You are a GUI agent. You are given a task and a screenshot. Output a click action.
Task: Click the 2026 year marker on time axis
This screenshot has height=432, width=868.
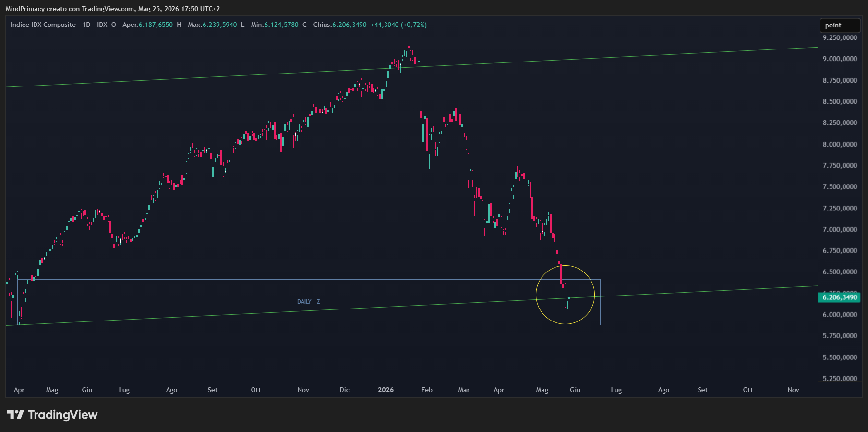[386, 390]
